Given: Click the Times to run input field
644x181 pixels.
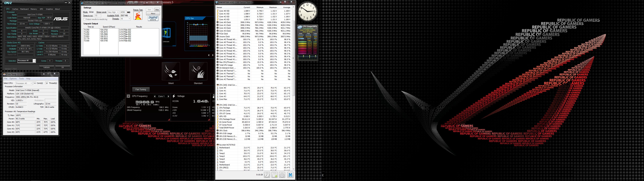Looking at the screenshot, I should click(97, 15).
